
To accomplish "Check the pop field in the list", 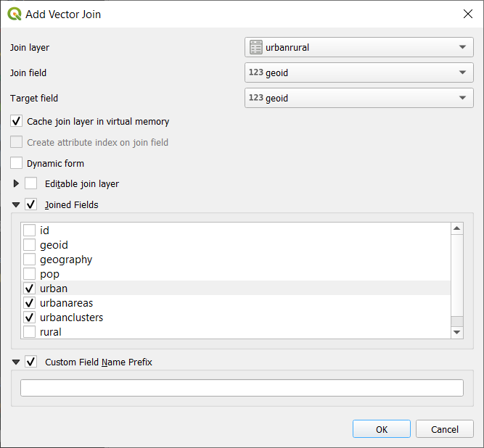I will pos(29,273).
